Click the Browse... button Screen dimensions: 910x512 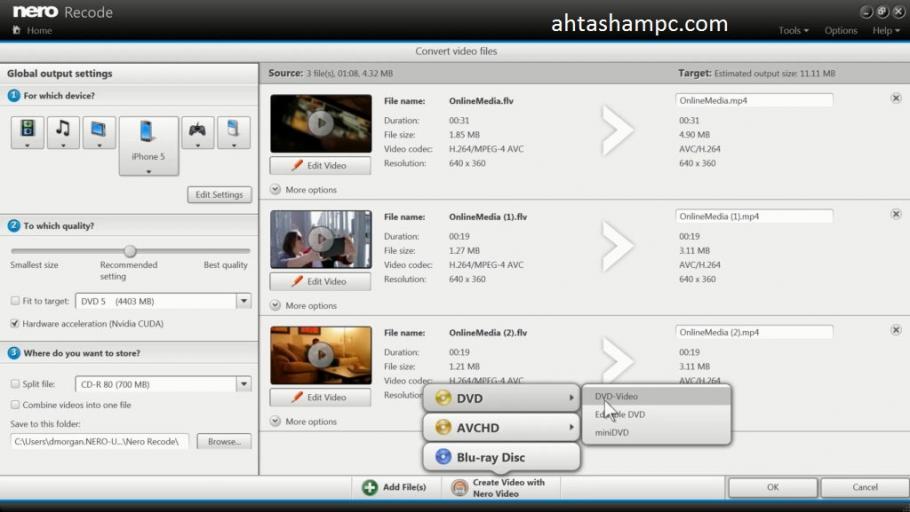[x=224, y=441]
